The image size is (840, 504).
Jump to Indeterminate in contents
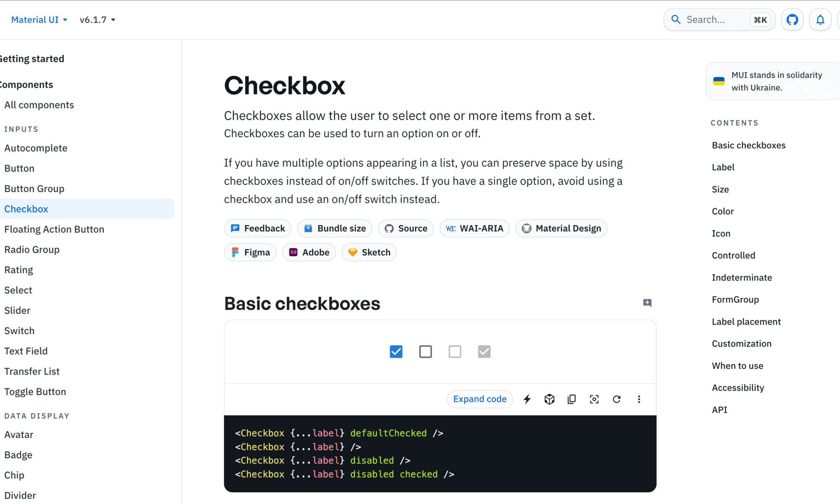point(742,278)
